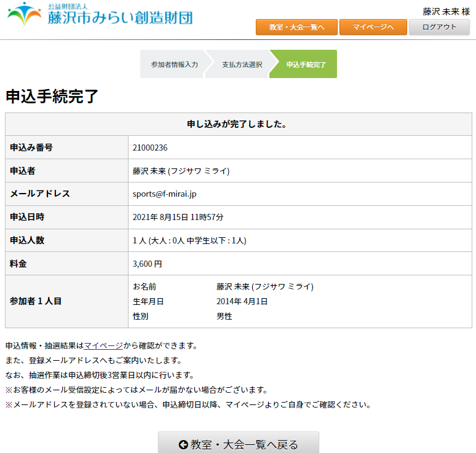Select the 参加者情報入力 step

click(x=174, y=65)
